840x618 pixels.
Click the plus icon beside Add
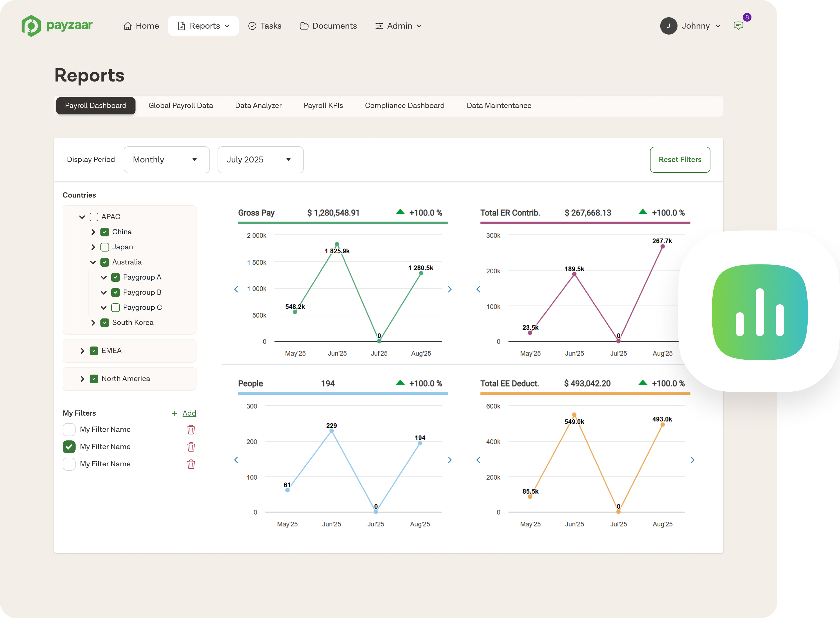tap(174, 413)
